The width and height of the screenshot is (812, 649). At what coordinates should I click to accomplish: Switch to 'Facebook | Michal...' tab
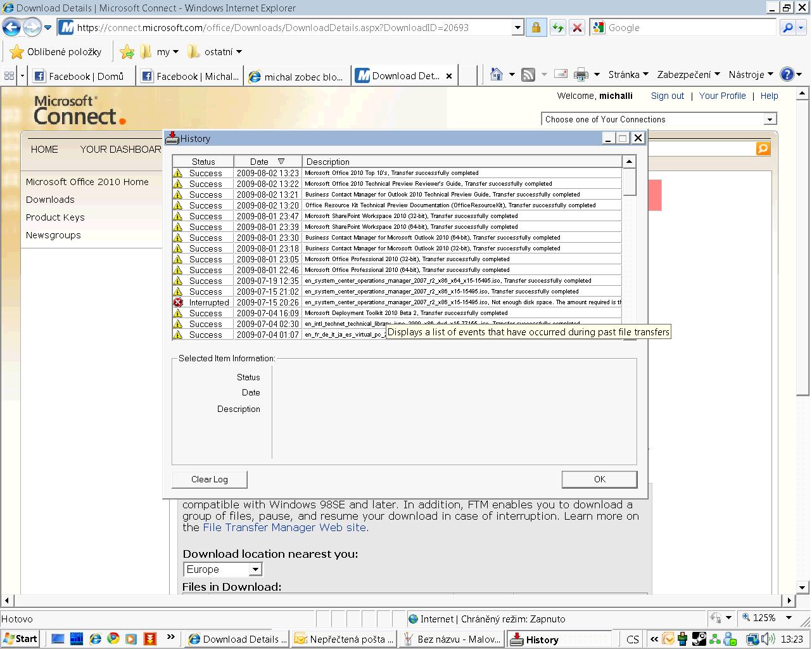click(x=189, y=76)
